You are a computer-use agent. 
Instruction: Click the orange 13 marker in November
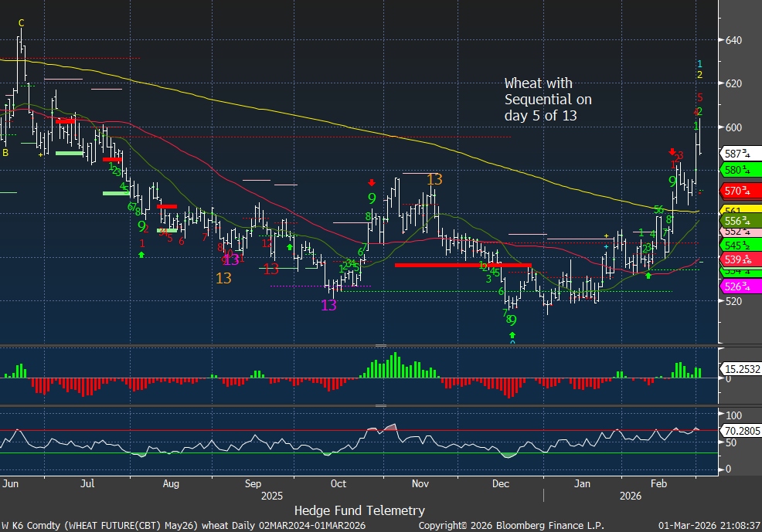[x=434, y=179]
